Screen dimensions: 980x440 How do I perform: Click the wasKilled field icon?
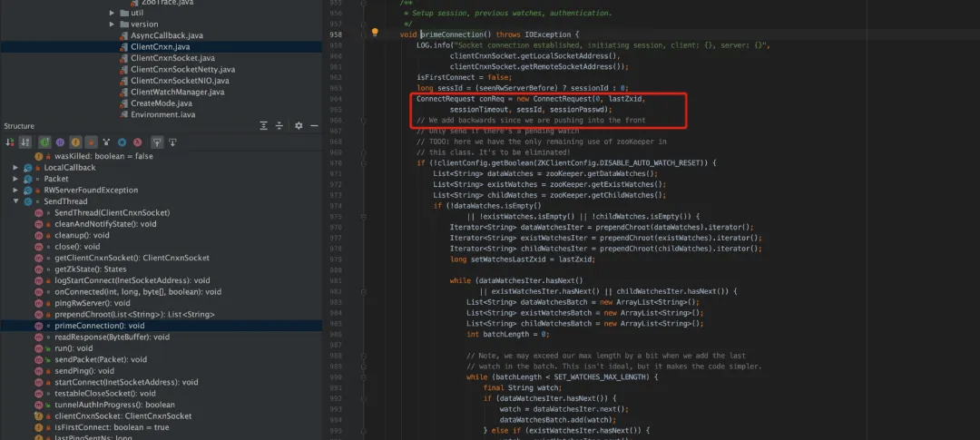coord(39,156)
